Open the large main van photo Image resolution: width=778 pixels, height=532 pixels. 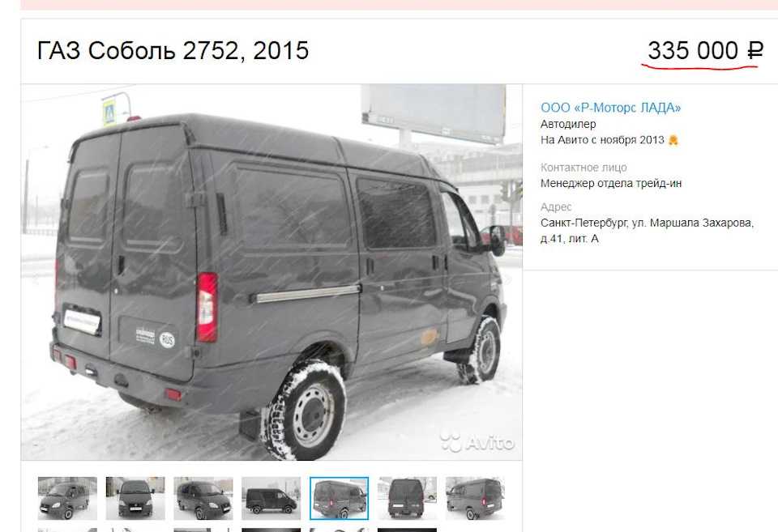point(271,272)
